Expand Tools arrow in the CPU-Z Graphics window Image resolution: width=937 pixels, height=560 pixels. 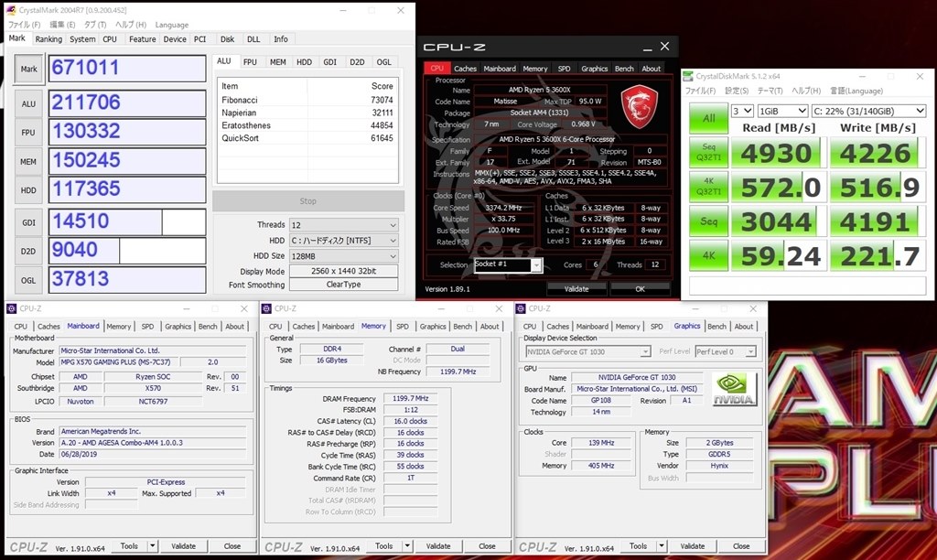pyautogui.click(x=662, y=545)
